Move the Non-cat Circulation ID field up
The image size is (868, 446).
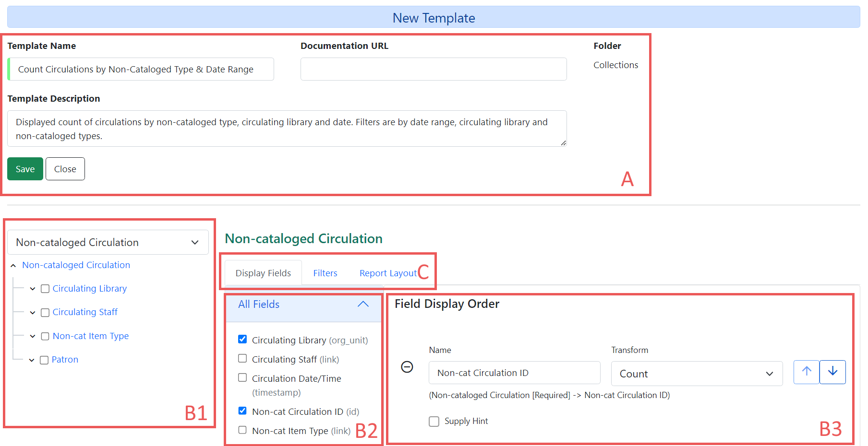(x=806, y=372)
